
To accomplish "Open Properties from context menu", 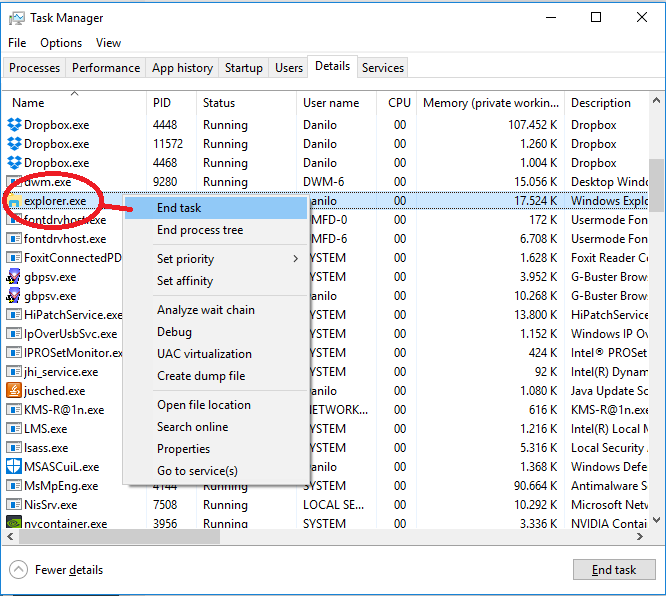I will [216, 449].
